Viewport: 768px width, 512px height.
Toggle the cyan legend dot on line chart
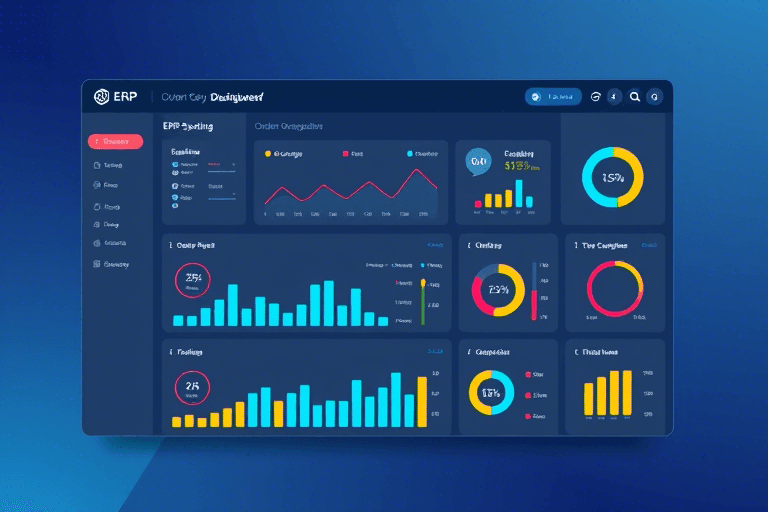tap(410, 154)
